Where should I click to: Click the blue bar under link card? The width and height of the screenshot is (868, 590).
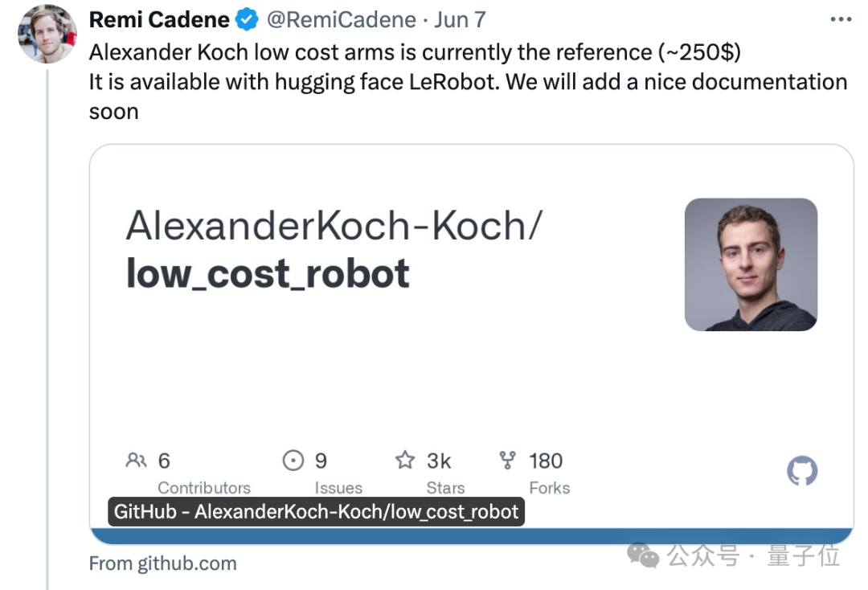coord(472,536)
